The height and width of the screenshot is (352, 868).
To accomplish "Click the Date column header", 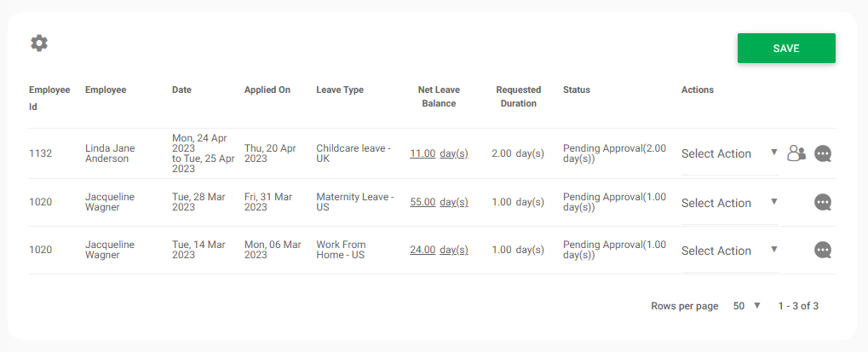I will (x=181, y=89).
